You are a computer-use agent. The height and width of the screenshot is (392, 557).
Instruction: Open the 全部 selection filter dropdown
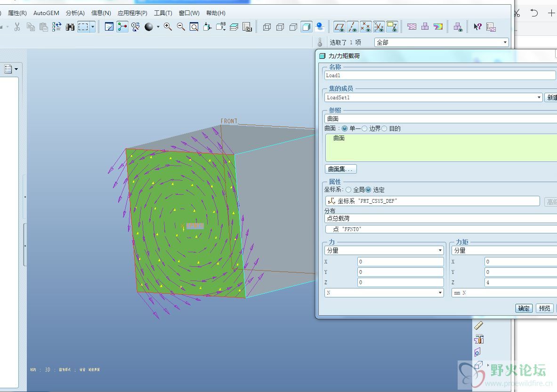coord(441,42)
